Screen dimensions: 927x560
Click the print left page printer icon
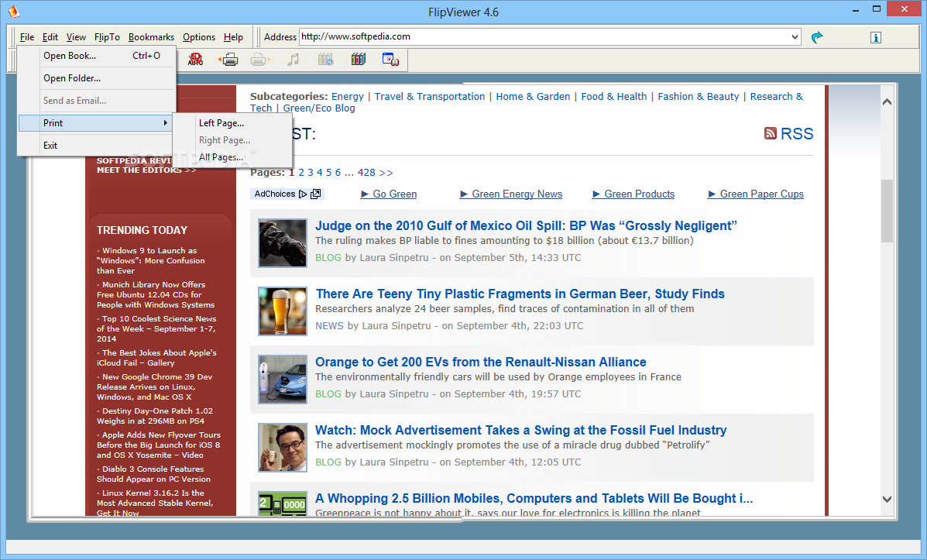pos(229,59)
